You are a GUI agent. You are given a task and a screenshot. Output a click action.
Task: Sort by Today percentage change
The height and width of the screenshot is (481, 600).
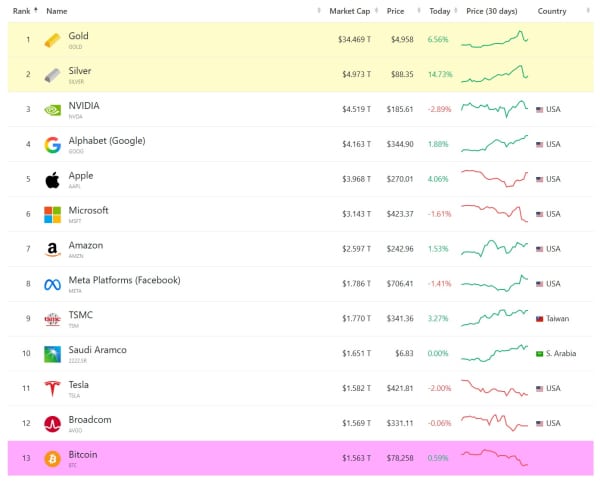438,11
